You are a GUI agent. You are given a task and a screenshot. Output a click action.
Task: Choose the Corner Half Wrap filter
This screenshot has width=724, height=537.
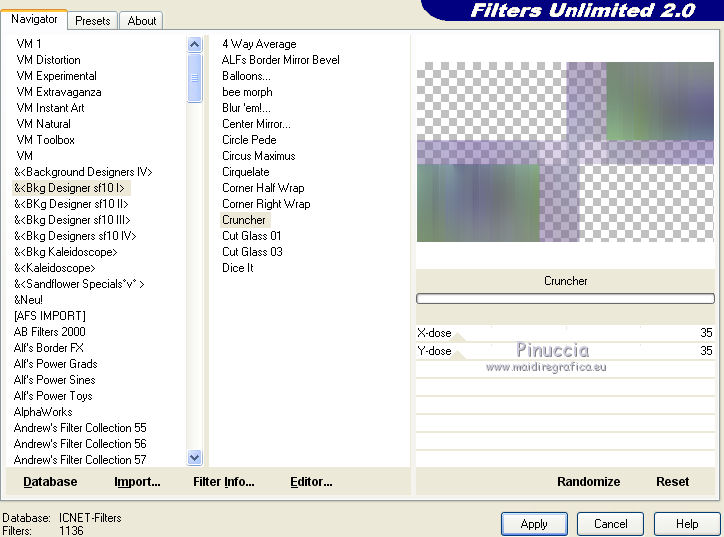[263, 188]
